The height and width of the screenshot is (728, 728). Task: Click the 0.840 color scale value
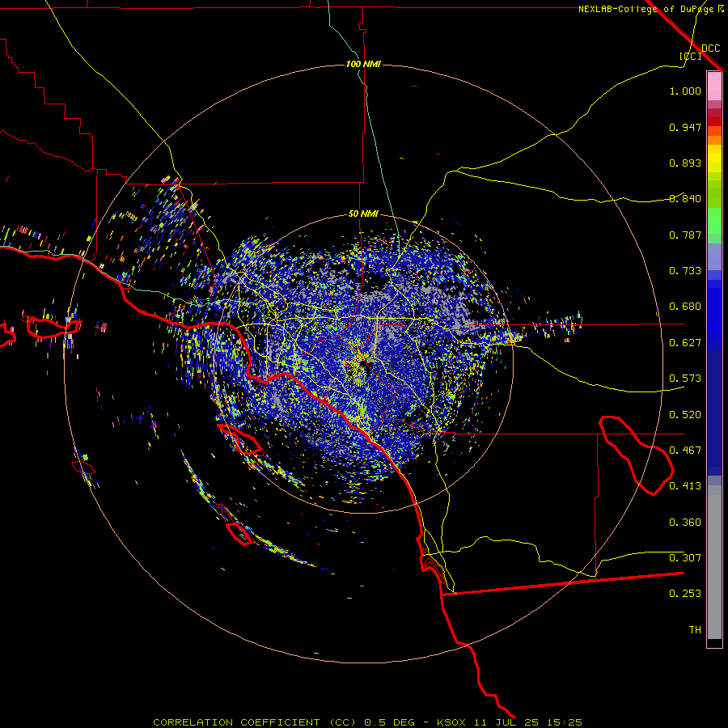point(685,199)
